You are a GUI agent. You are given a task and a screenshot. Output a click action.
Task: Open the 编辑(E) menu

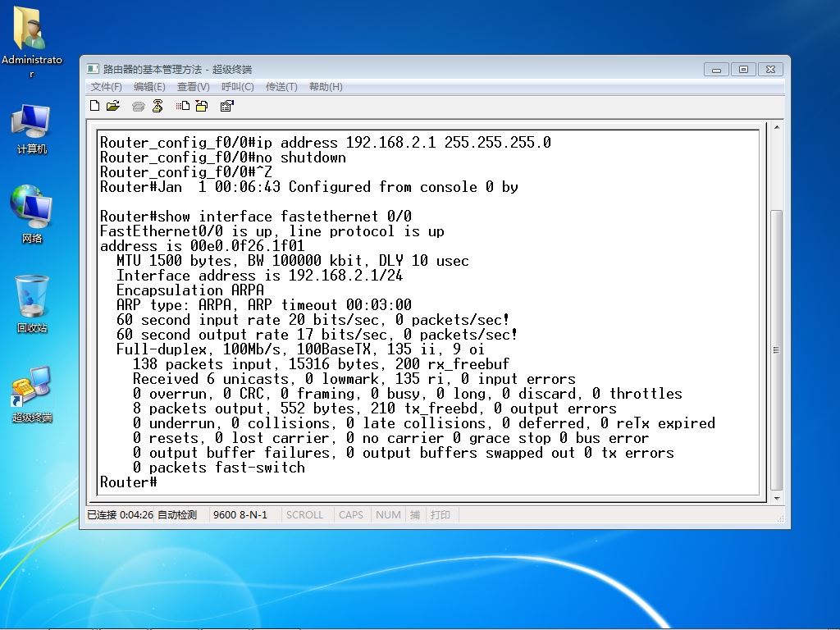[x=149, y=87]
